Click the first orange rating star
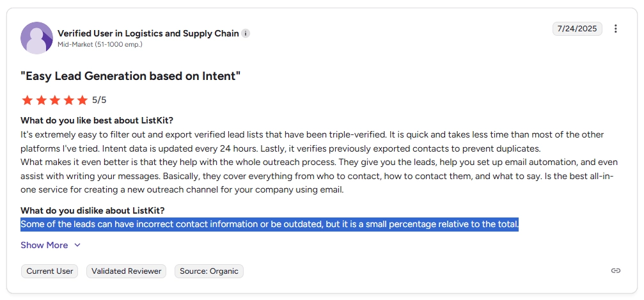Viewport: 644px width, 300px height. [x=27, y=100]
